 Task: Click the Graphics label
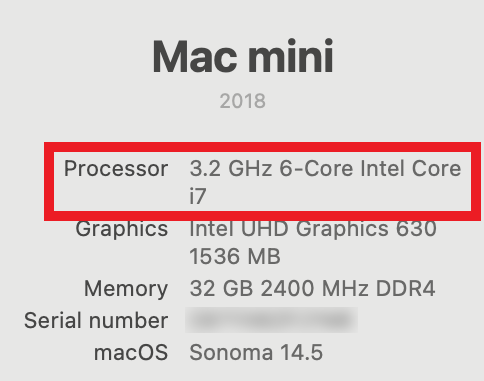tap(122, 229)
